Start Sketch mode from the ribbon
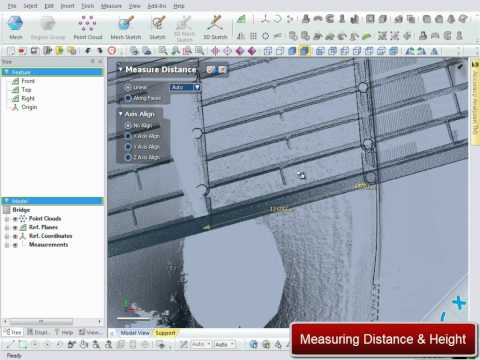480x360 pixels. coord(157,27)
